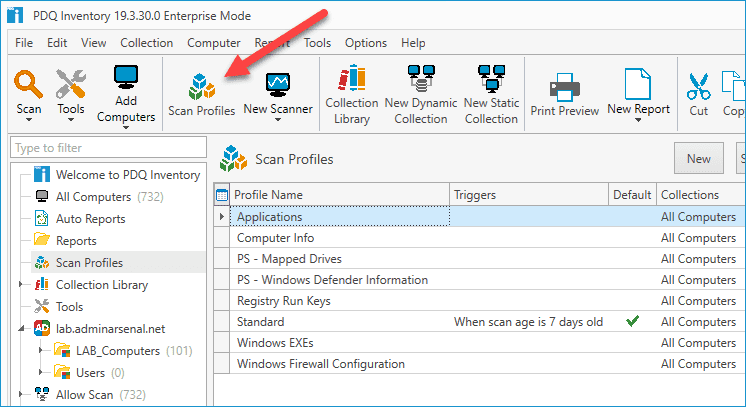
Task: Click the Cut scissors icon
Action: coord(698,86)
